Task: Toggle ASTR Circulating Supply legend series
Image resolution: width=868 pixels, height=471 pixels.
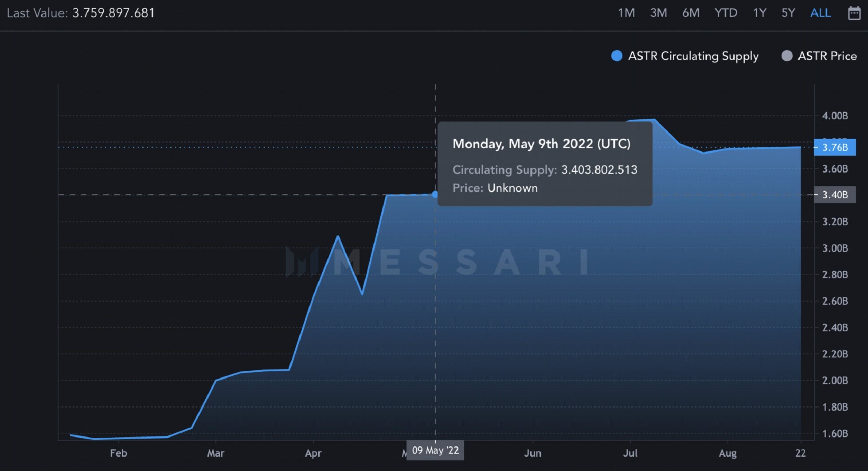Action: [x=685, y=56]
